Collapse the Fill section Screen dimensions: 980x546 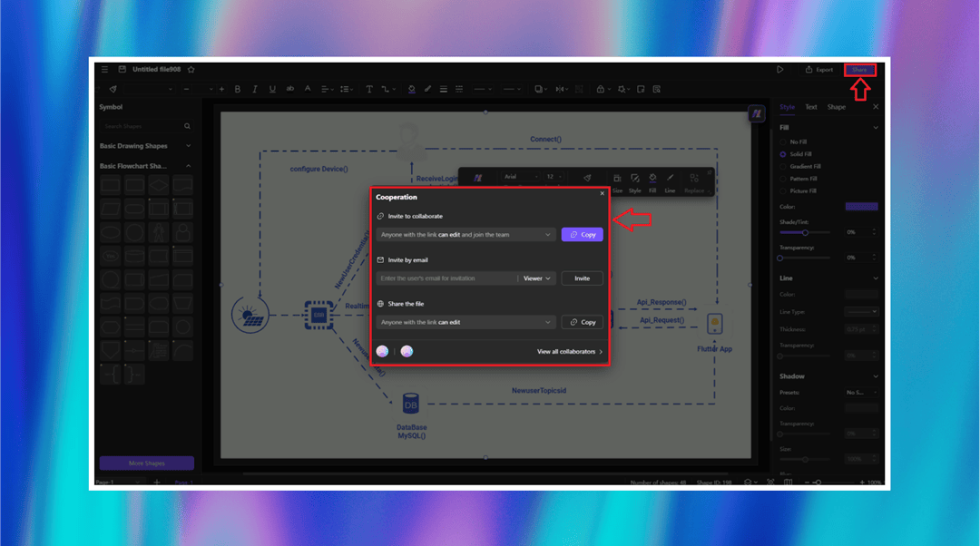pos(876,128)
